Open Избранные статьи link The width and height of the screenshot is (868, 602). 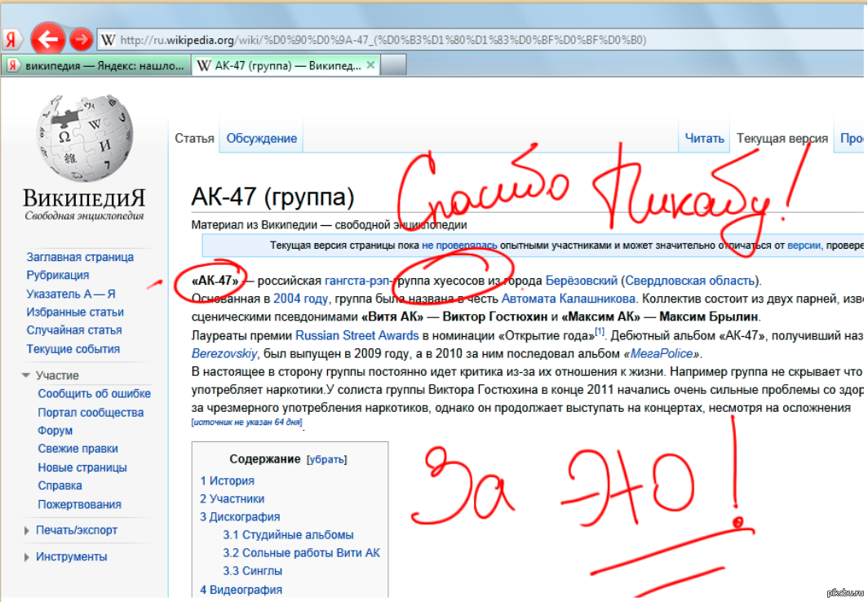click(75, 312)
